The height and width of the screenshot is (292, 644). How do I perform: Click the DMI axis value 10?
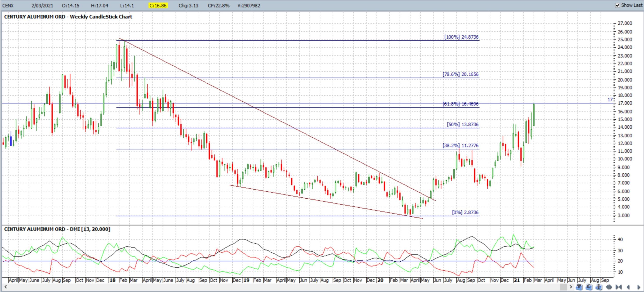tap(620, 272)
